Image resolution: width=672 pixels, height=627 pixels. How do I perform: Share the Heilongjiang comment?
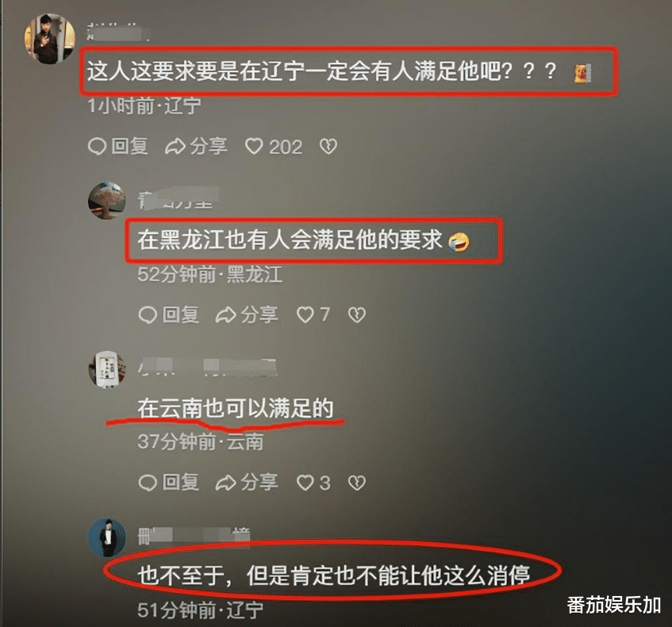(x=247, y=315)
